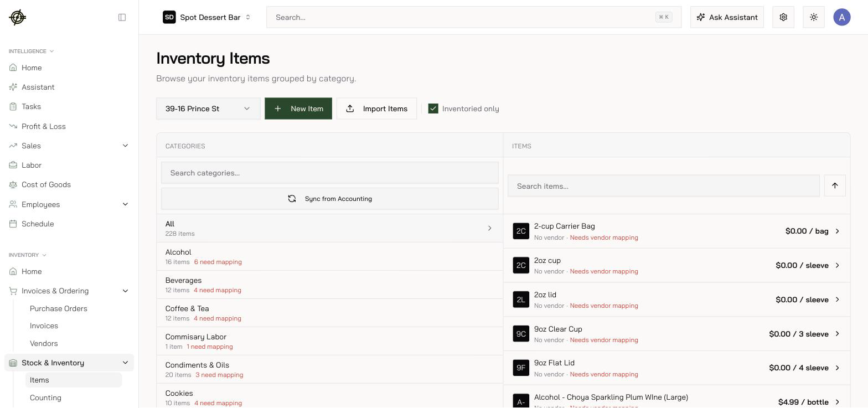Click the Invoices & Ordering cart icon
Viewport: 868px width, 408px height.
tap(13, 291)
